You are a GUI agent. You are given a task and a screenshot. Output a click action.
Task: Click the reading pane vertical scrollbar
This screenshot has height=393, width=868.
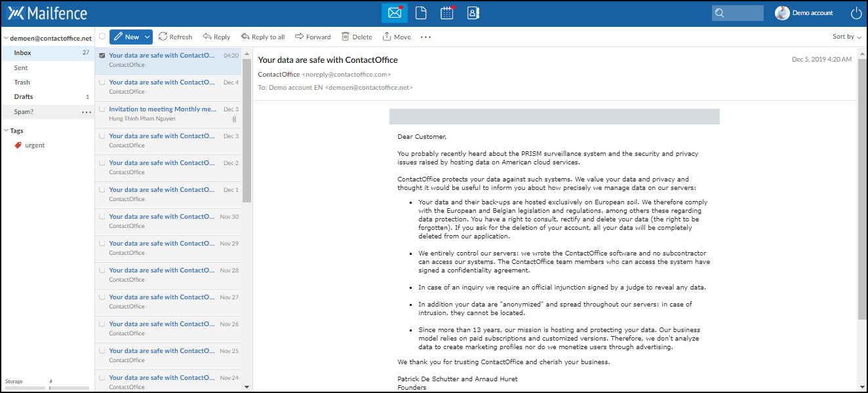(x=862, y=189)
